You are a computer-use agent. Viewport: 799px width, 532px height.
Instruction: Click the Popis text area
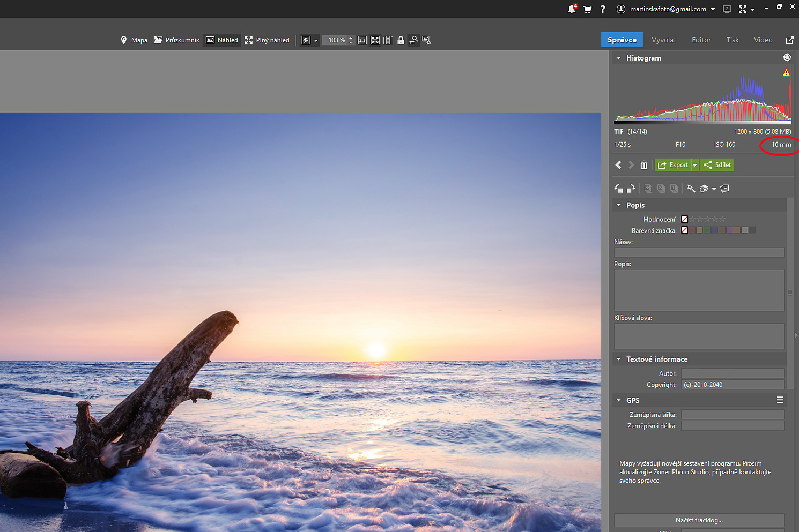(x=699, y=290)
